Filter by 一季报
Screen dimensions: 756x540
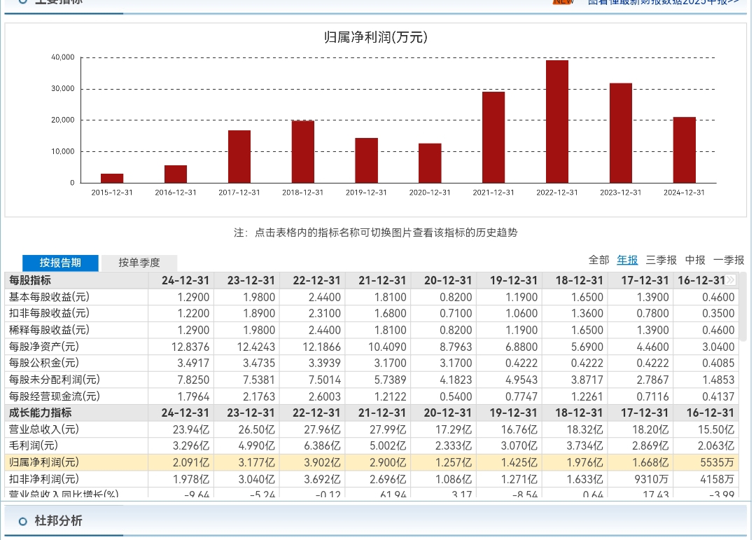(729, 260)
